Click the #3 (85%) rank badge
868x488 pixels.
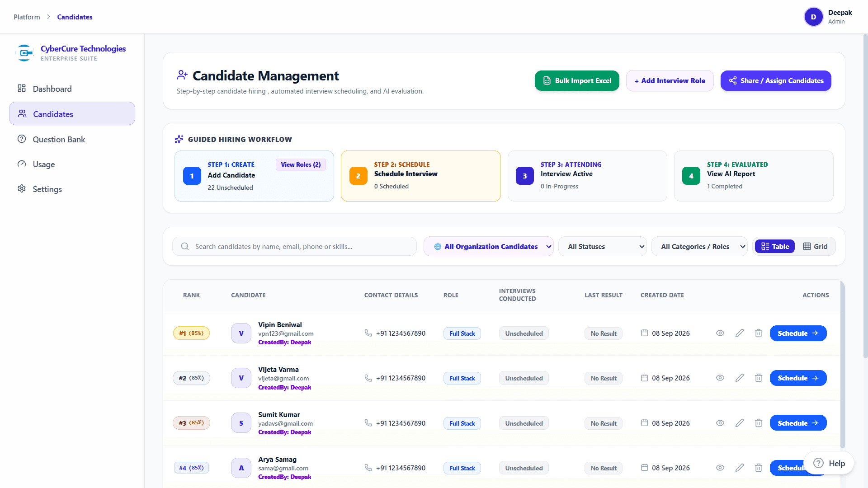pyautogui.click(x=191, y=423)
